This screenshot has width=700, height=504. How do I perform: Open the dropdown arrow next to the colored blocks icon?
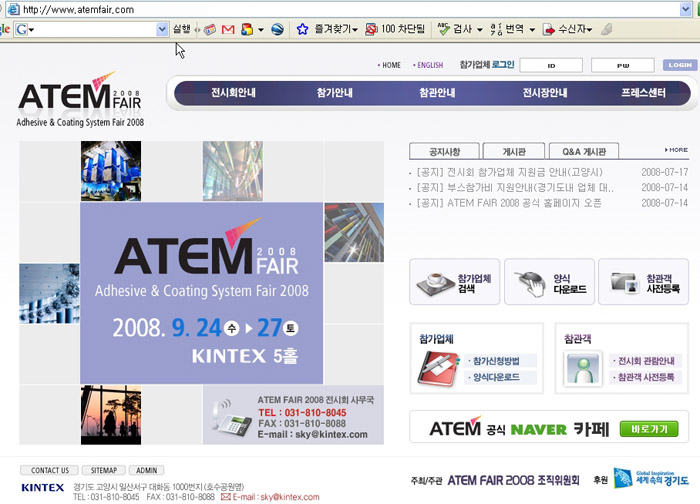[x=261, y=30]
